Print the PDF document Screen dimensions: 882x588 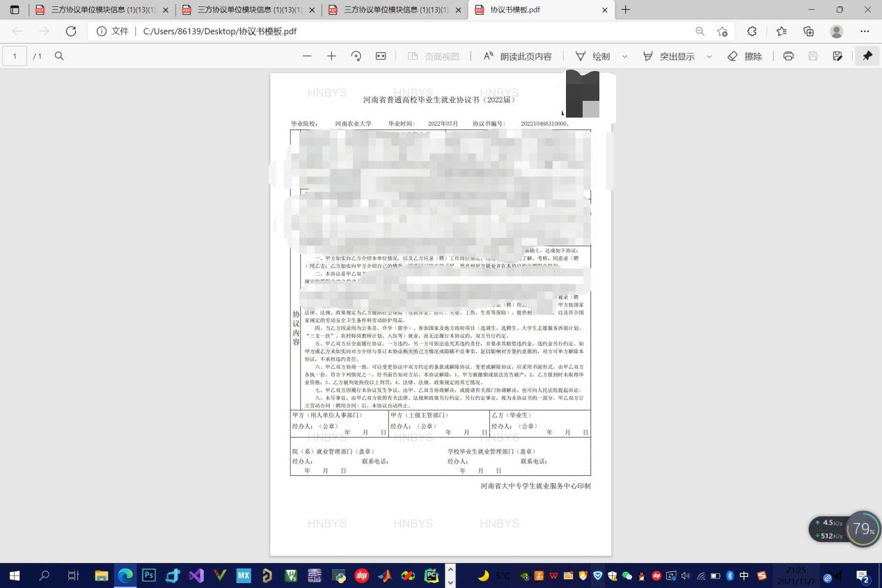tap(788, 56)
